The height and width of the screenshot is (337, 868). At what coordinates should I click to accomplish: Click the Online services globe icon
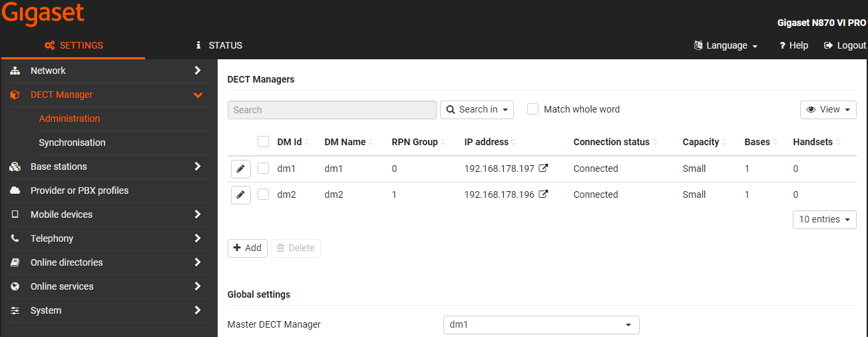click(15, 286)
